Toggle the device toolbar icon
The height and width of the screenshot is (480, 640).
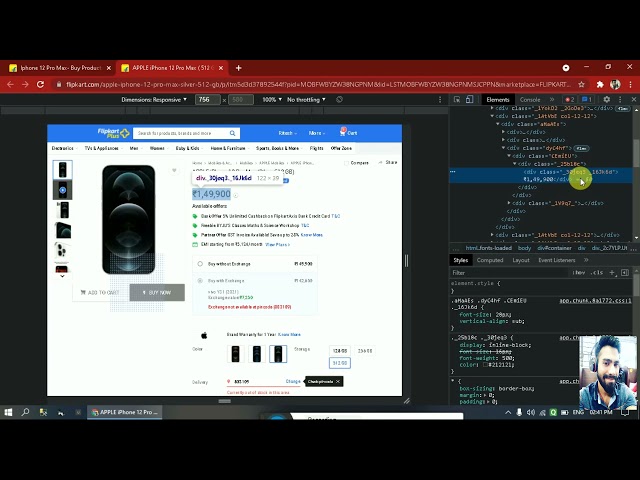coord(469,99)
